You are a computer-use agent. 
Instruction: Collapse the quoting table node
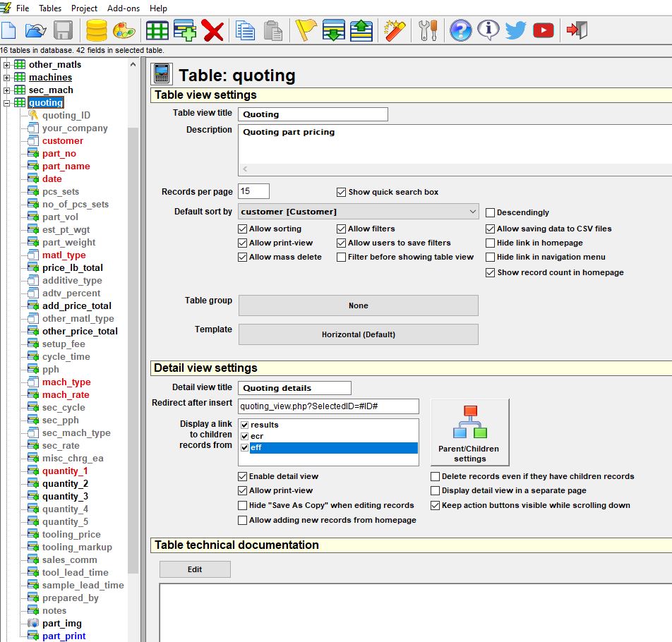pos(7,103)
